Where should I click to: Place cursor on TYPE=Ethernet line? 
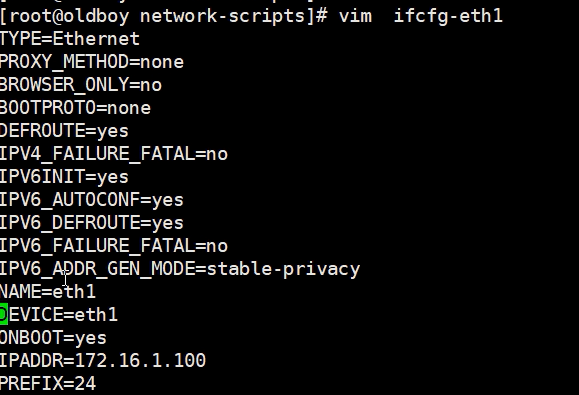click(x=70, y=39)
